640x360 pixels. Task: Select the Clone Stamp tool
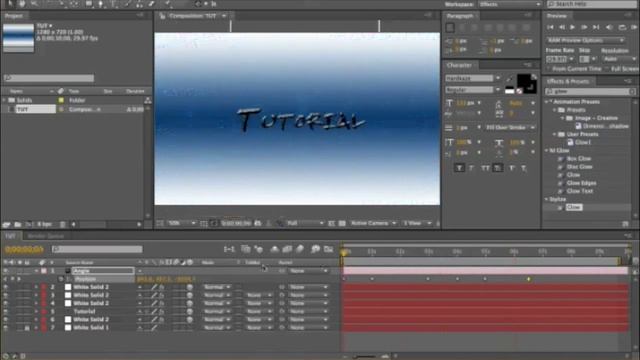tap(140, 4)
